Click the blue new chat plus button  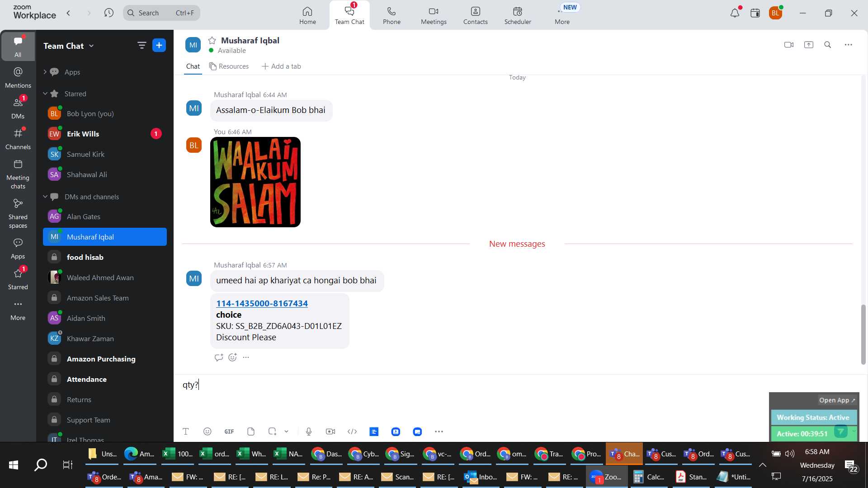pos(159,45)
